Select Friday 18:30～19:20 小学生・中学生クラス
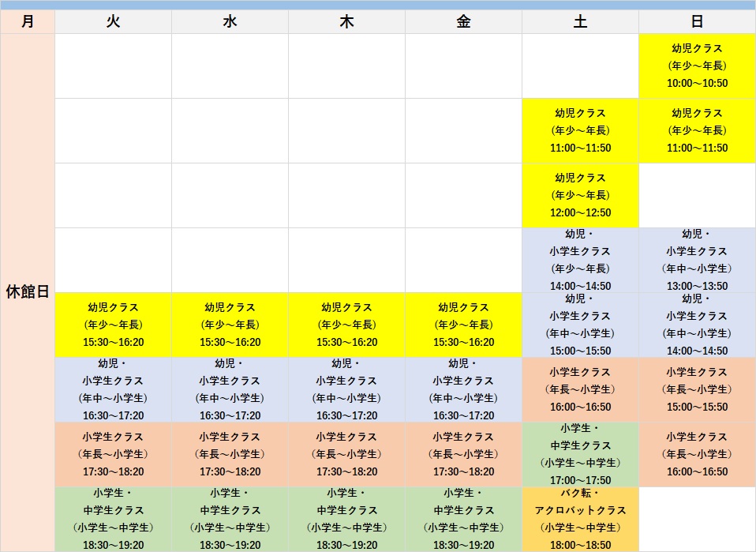 click(463, 519)
